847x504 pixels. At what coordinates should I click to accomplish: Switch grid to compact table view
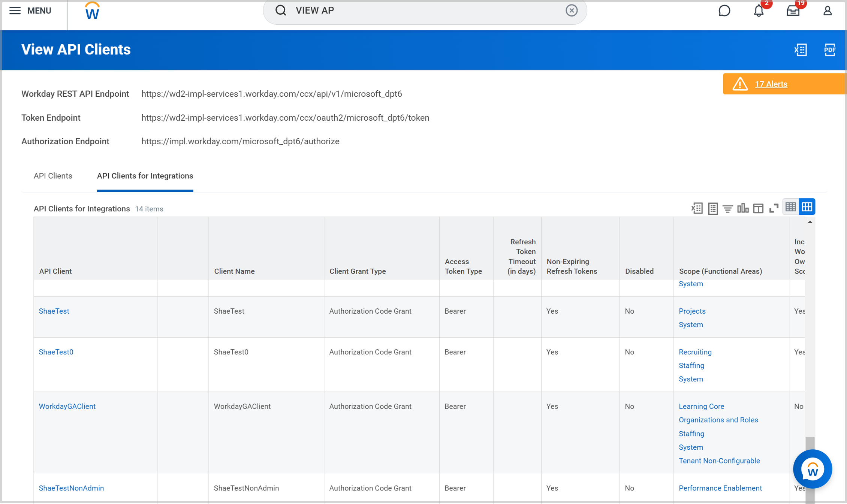pyautogui.click(x=790, y=206)
